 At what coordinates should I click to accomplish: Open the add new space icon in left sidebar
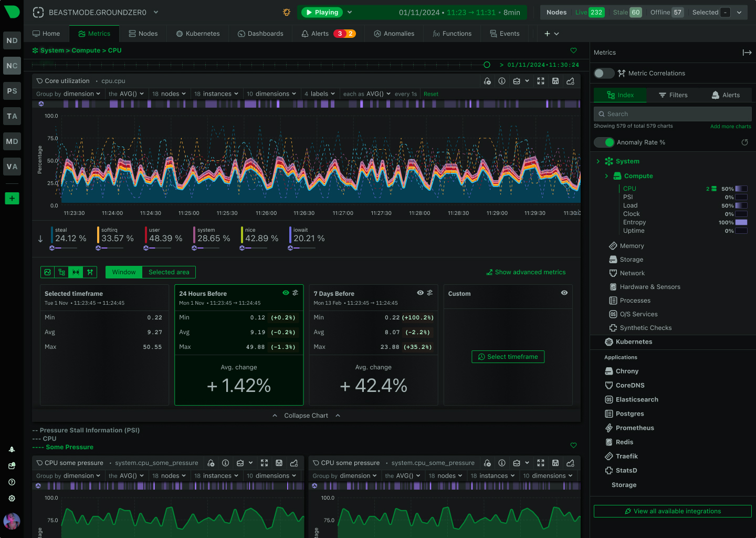(12, 199)
